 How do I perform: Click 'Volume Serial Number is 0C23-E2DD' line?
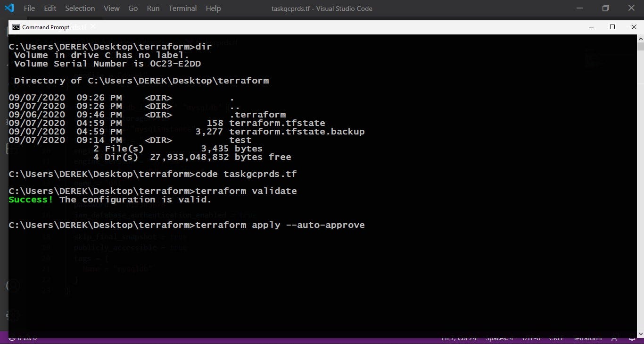pyautogui.click(x=107, y=64)
